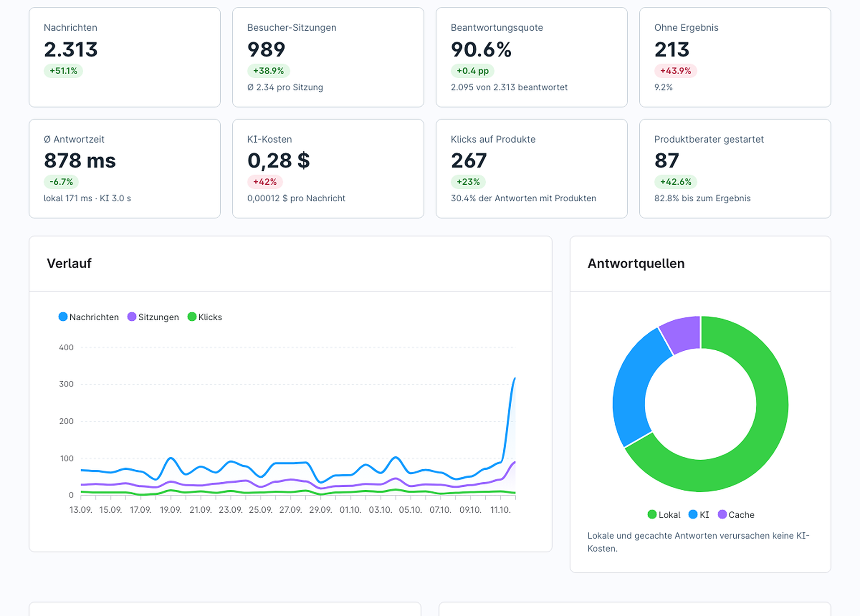This screenshot has width=860, height=616.
Task: Click the Antwortzeit value 878 ms
Action: click(80, 161)
